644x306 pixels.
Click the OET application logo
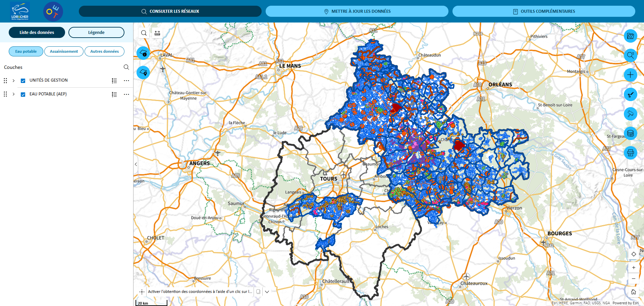tap(53, 11)
